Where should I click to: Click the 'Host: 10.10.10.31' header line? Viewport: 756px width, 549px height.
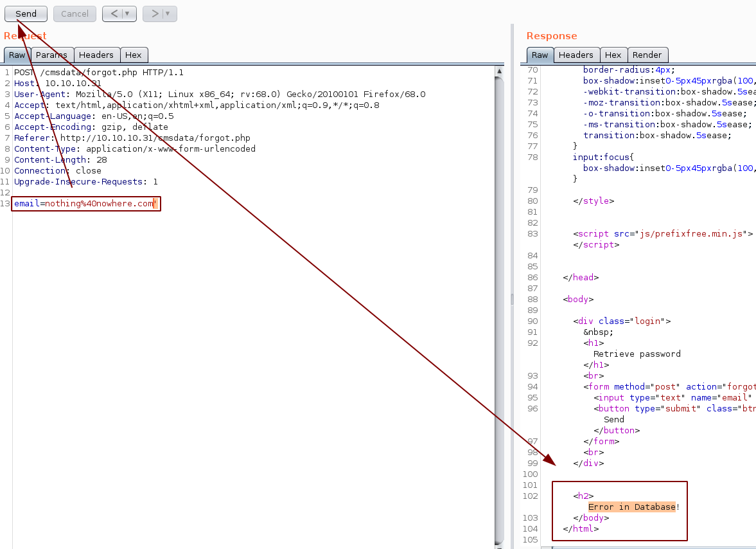click(x=58, y=84)
